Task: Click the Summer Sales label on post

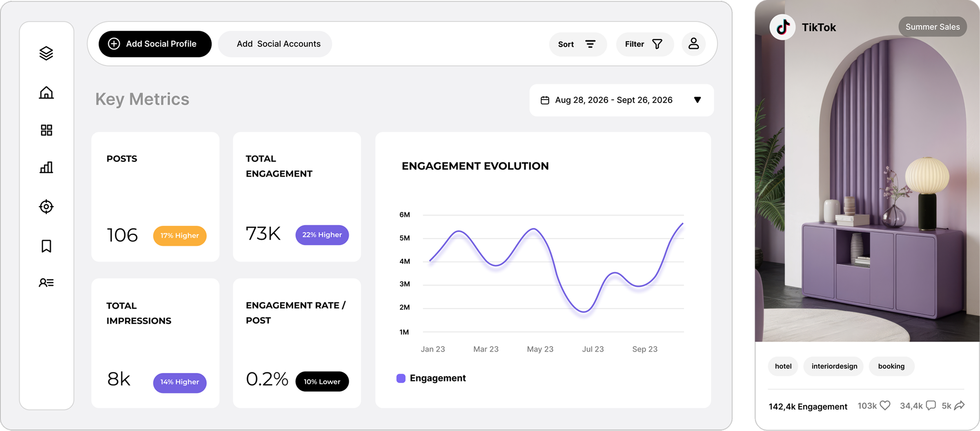Action: point(932,27)
